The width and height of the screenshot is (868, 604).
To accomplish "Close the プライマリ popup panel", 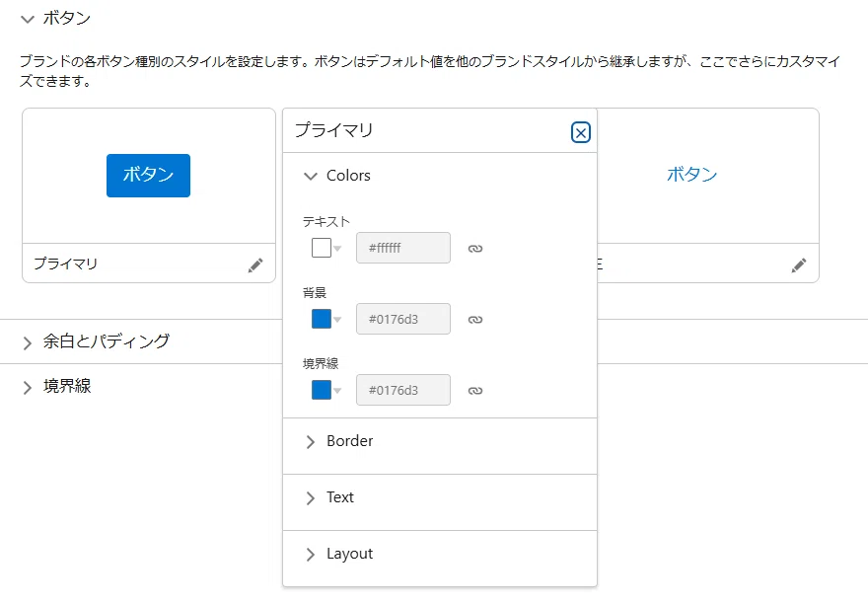I will point(581,132).
